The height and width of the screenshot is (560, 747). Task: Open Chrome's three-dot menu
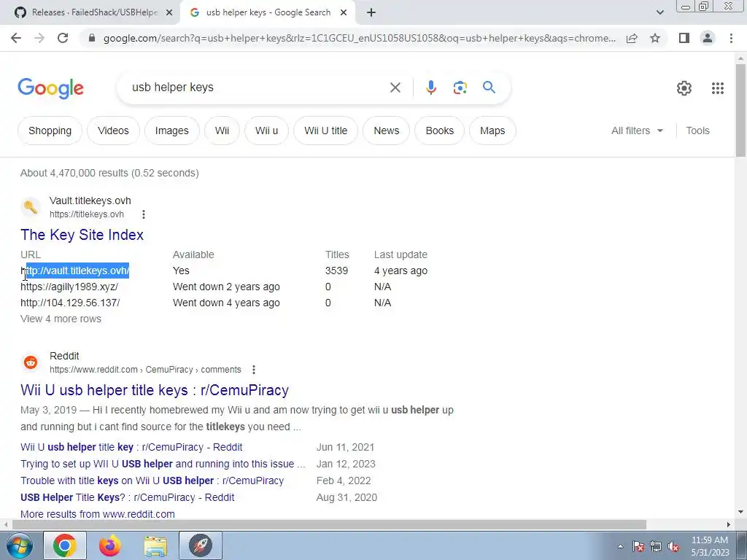coord(731,38)
